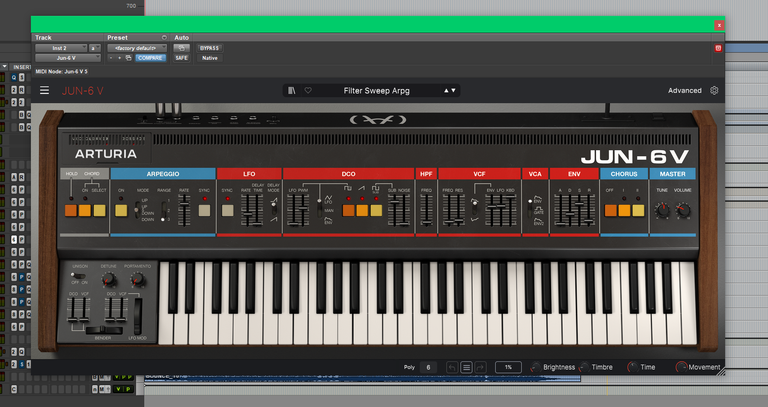This screenshot has height=407, width=768.
Task: Toggle the DCO pulse wave button
Action: point(348,211)
